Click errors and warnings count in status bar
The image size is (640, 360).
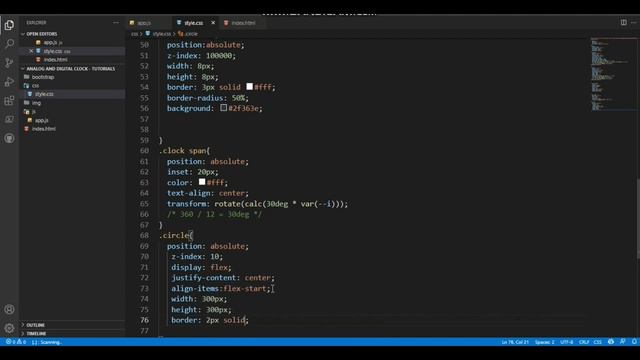(16, 342)
